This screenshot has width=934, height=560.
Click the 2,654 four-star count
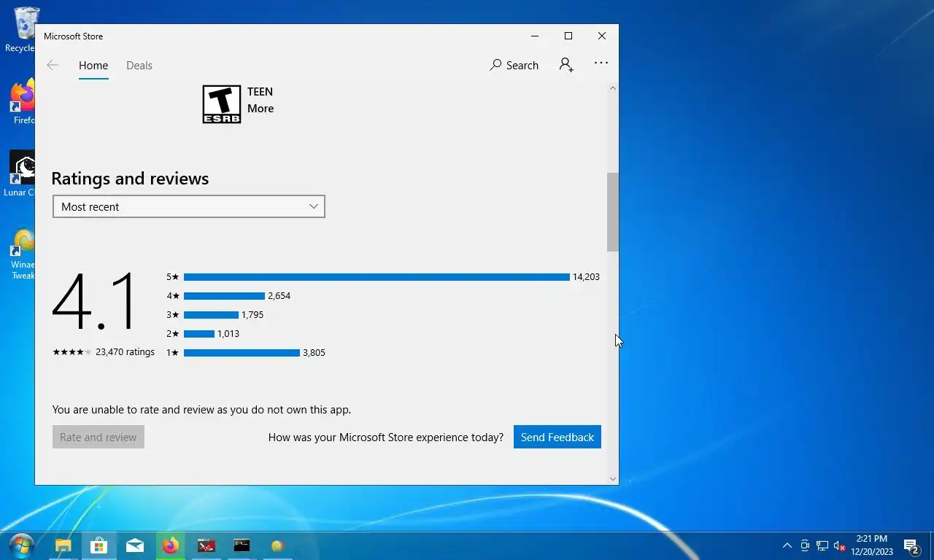pyautogui.click(x=279, y=295)
